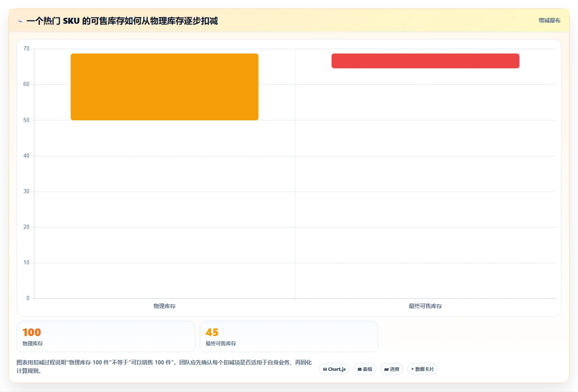Screen dimensions: 578x392
Task: Click the y-axis value 20
Action: (26, 227)
